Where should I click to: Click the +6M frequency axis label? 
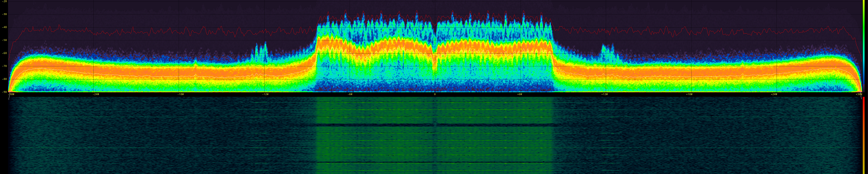(520, 94)
